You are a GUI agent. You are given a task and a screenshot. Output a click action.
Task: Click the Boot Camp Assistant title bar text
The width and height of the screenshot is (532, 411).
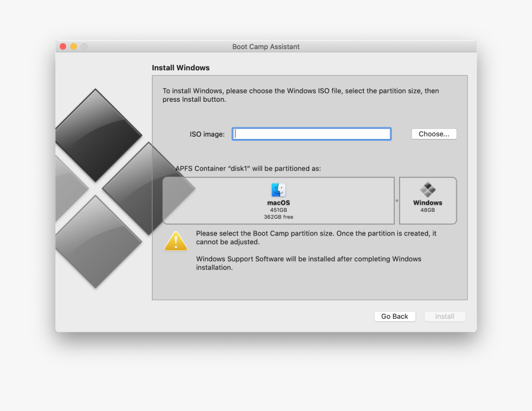(265, 47)
